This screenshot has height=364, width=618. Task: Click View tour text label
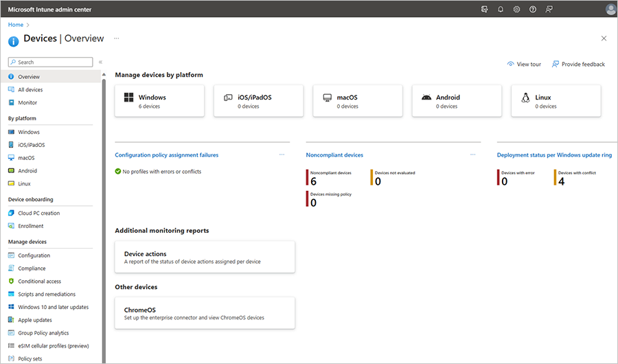(529, 65)
